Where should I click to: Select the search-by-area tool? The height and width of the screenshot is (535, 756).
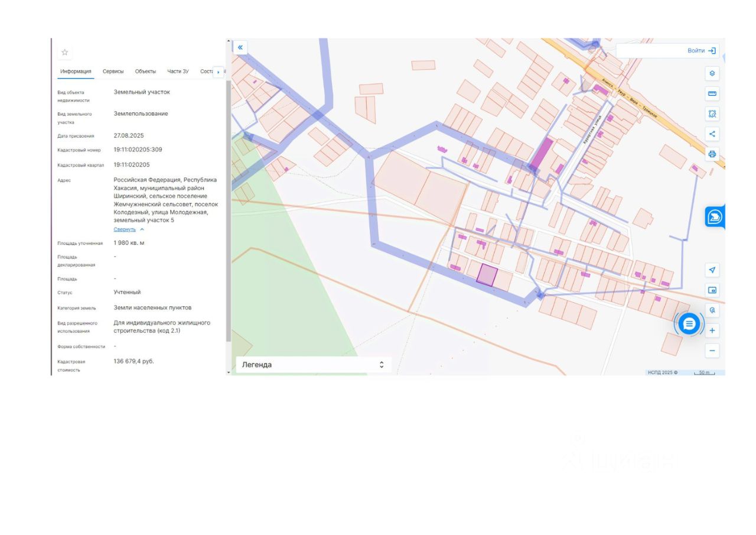click(712, 114)
